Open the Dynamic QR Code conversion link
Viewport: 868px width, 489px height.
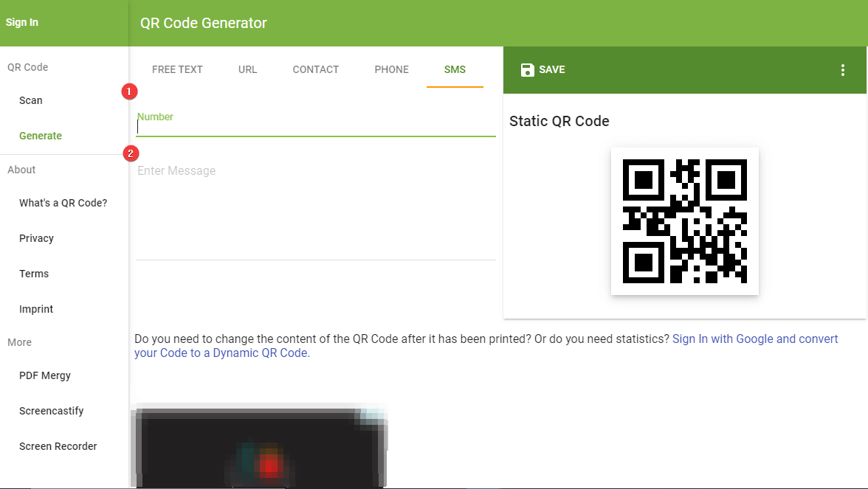[754, 339]
